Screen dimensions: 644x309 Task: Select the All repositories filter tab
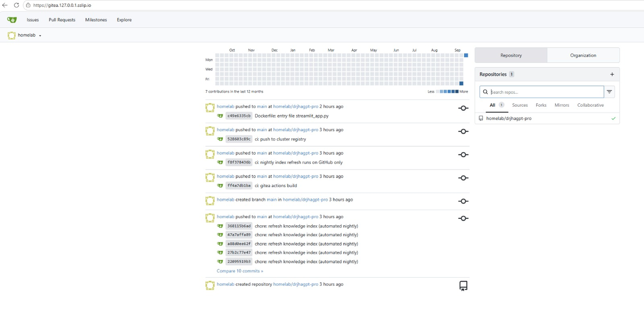click(497, 105)
